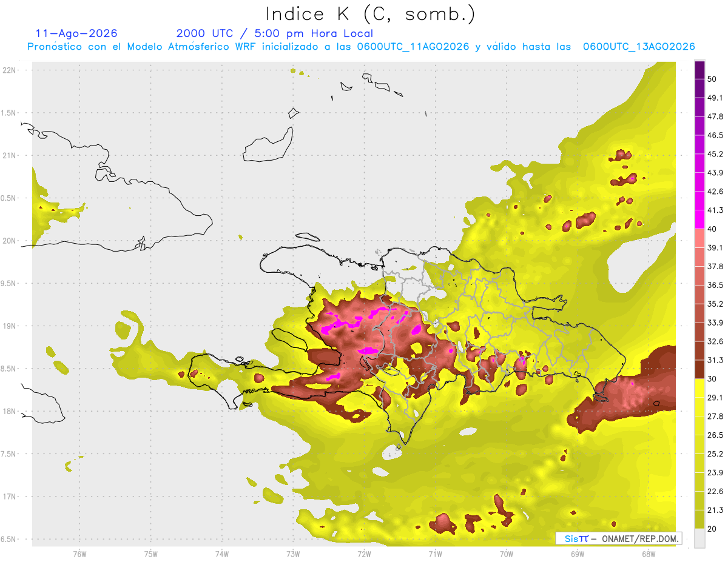
Task: Click the "25.2" colorbar label
Action: [715, 453]
